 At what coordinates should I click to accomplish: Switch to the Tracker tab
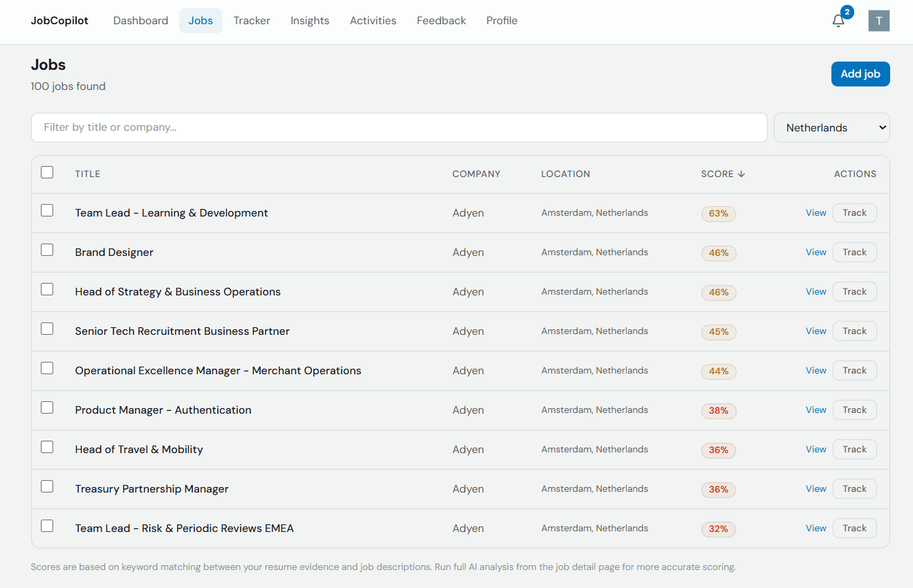click(x=252, y=21)
